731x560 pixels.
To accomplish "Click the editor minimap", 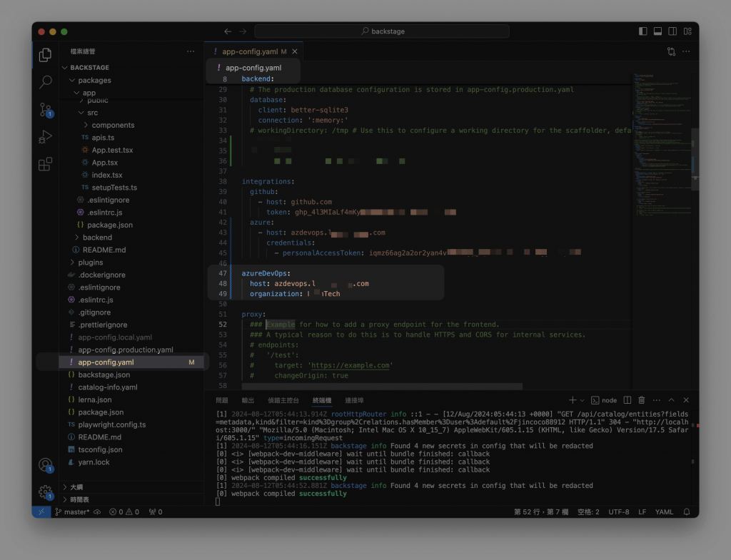I will click(x=662, y=144).
